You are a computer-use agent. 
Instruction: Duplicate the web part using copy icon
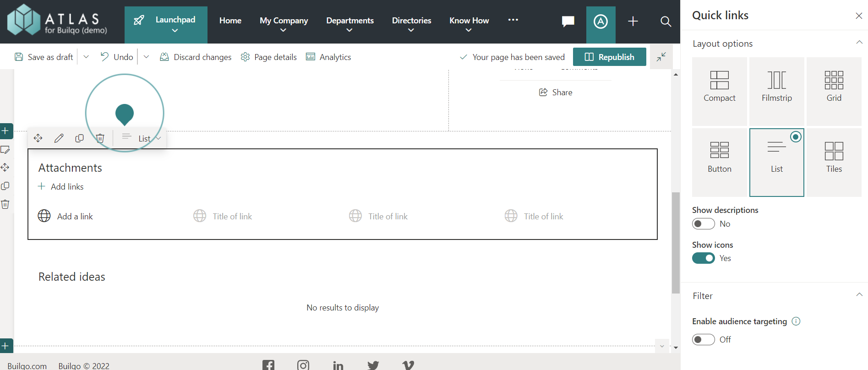[79, 138]
